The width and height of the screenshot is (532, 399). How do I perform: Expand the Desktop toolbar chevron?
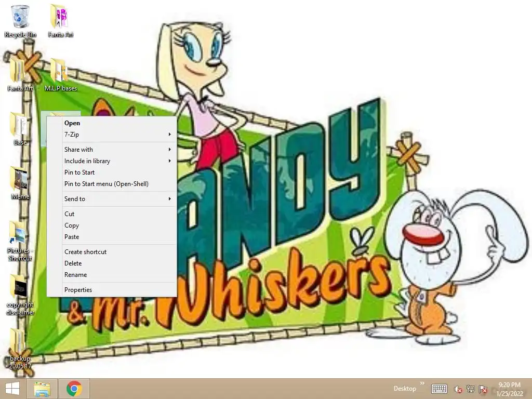[422, 383]
